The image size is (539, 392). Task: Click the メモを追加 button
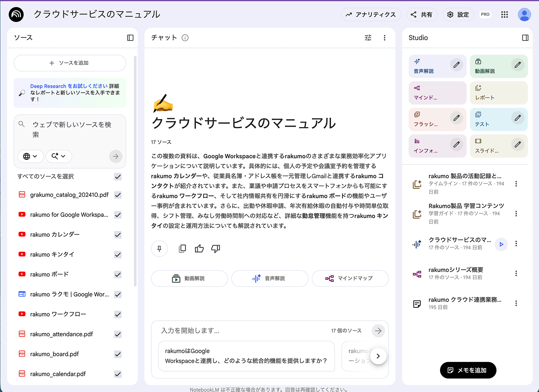[468, 370]
